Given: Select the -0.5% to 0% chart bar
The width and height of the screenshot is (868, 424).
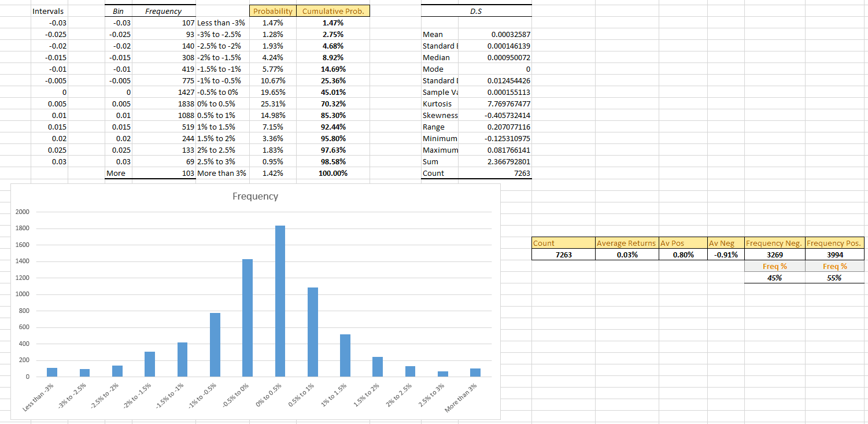Looking at the screenshot, I should click(x=248, y=318).
